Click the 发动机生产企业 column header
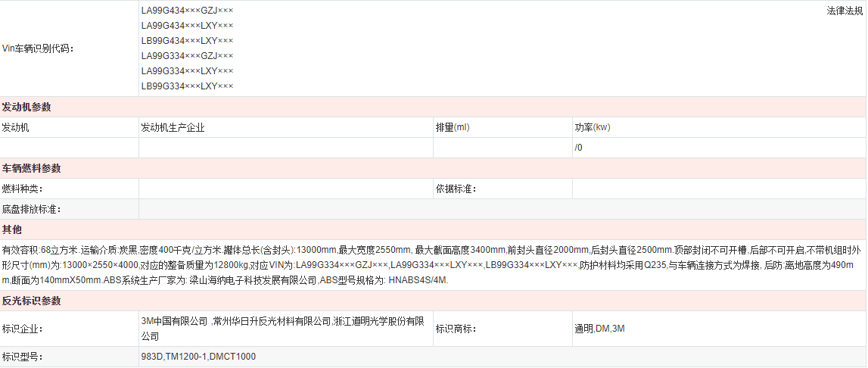The image size is (868, 368). tap(173, 127)
